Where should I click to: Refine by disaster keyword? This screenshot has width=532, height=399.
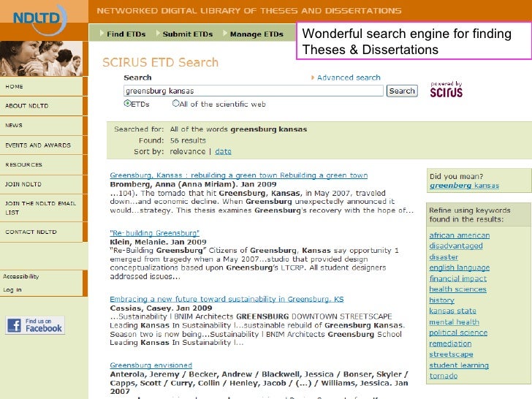[x=444, y=257]
